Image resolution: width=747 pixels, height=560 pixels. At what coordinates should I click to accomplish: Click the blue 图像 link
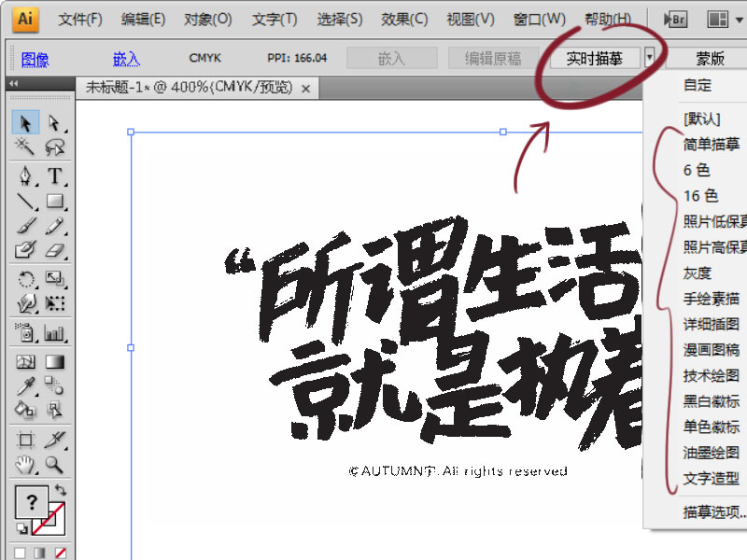35,60
